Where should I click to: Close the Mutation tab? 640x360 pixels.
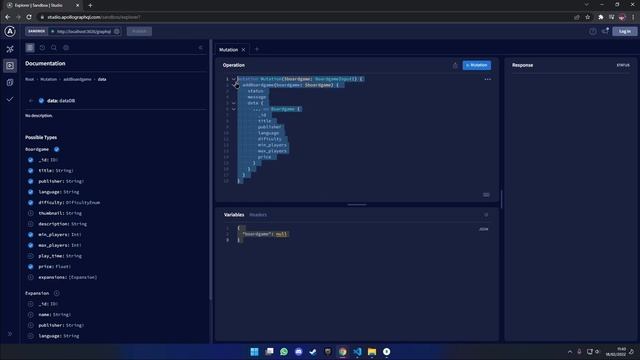click(243, 50)
